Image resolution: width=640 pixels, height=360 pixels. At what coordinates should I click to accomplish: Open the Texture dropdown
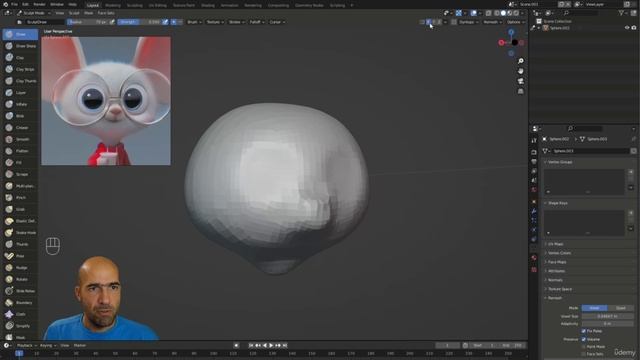(x=215, y=22)
